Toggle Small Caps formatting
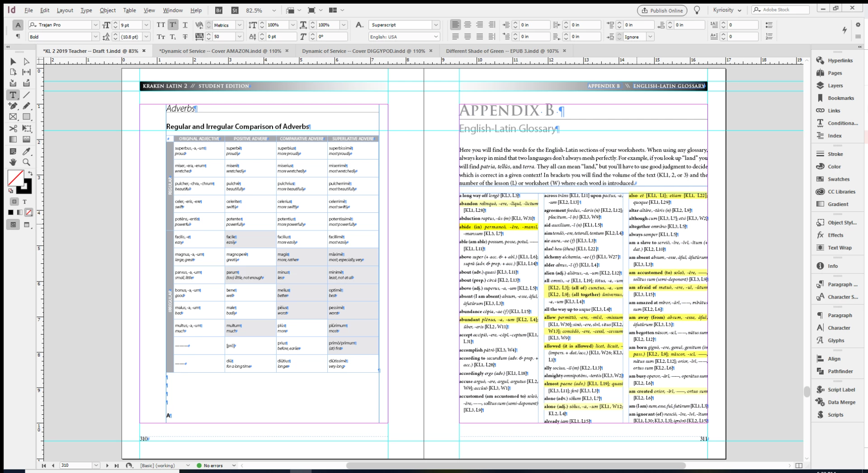Viewport: 868px width, 473px height. (x=161, y=37)
